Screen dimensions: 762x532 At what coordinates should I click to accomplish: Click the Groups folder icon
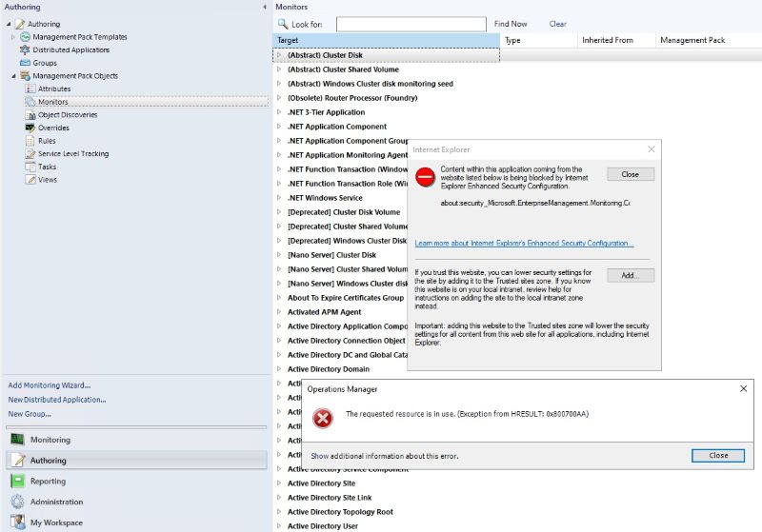25,63
